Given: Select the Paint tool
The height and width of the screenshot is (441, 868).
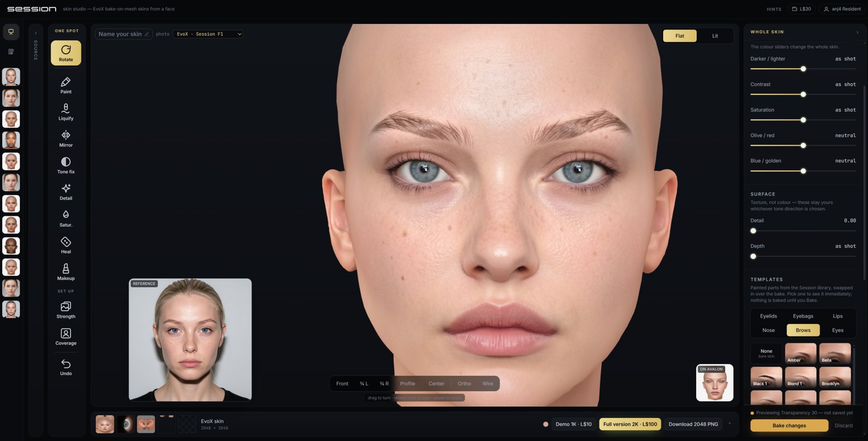Looking at the screenshot, I should (x=66, y=85).
